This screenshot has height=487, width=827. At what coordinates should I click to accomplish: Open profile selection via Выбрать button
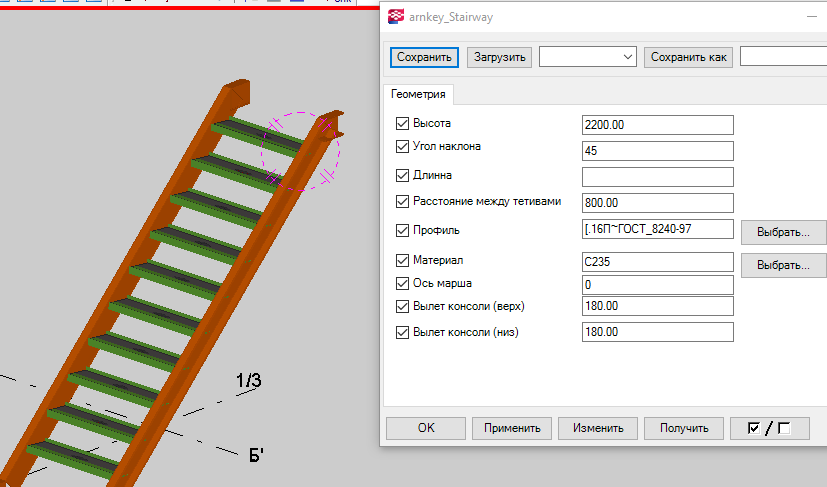pyautogui.click(x=783, y=233)
